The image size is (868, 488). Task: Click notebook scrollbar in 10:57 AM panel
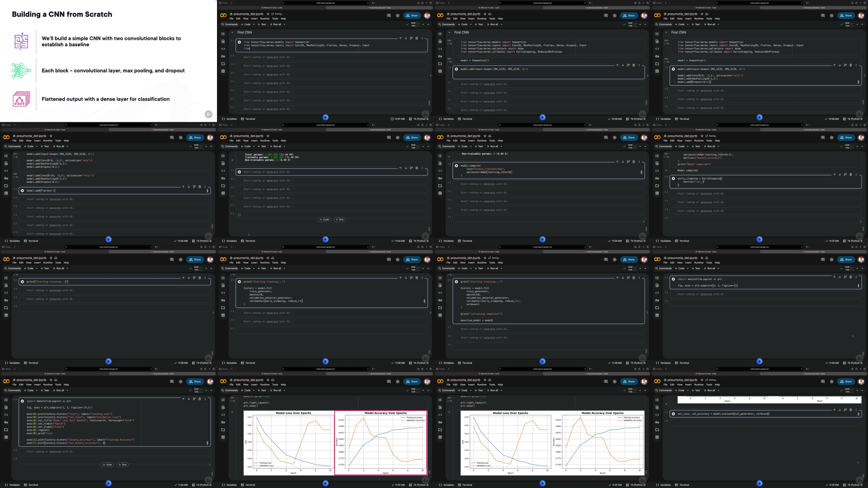[429, 103]
